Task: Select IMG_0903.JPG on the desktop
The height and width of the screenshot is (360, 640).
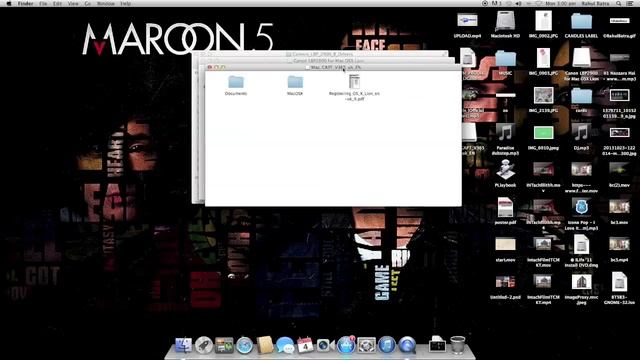Action: tap(543, 58)
